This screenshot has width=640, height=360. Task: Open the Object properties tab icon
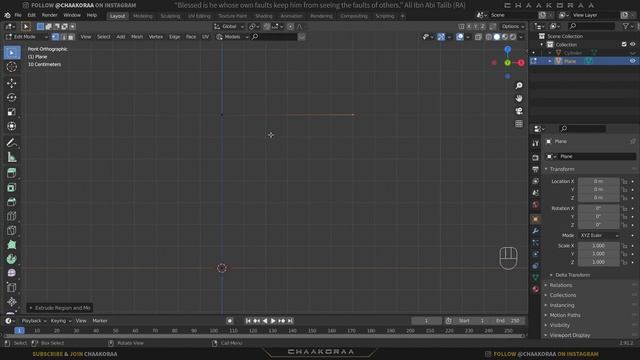pyautogui.click(x=536, y=219)
